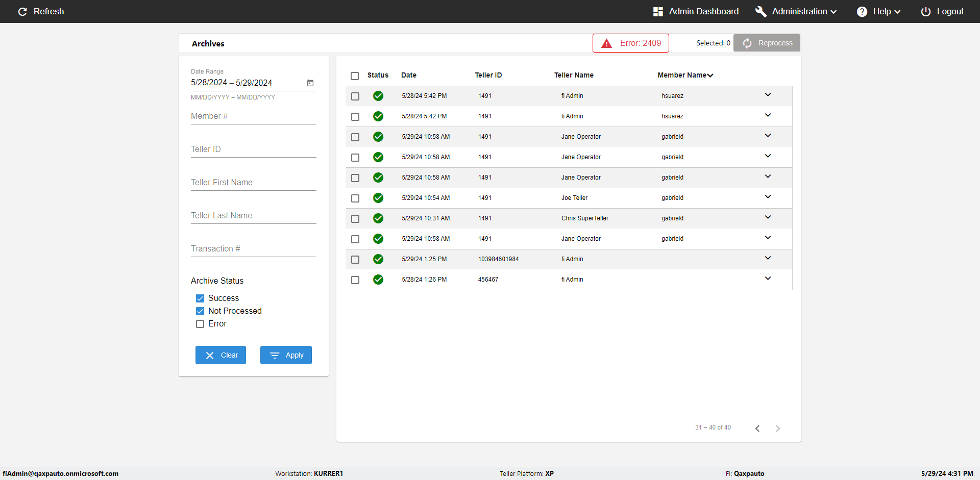Image resolution: width=980 pixels, height=480 pixels.
Task: Clear all filter fields
Action: (x=220, y=355)
